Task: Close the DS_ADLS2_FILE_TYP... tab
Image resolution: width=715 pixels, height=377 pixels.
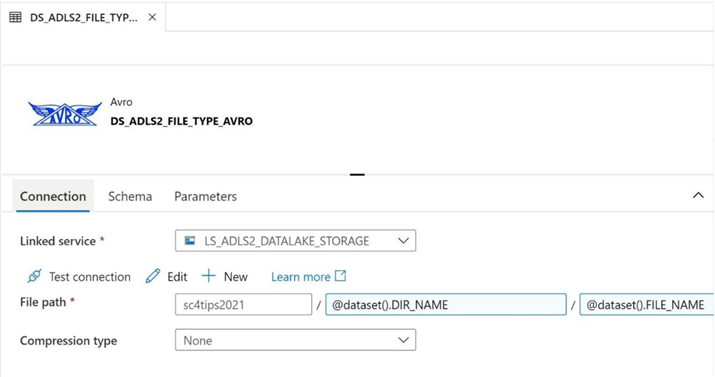Action: pyautogui.click(x=152, y=17)
